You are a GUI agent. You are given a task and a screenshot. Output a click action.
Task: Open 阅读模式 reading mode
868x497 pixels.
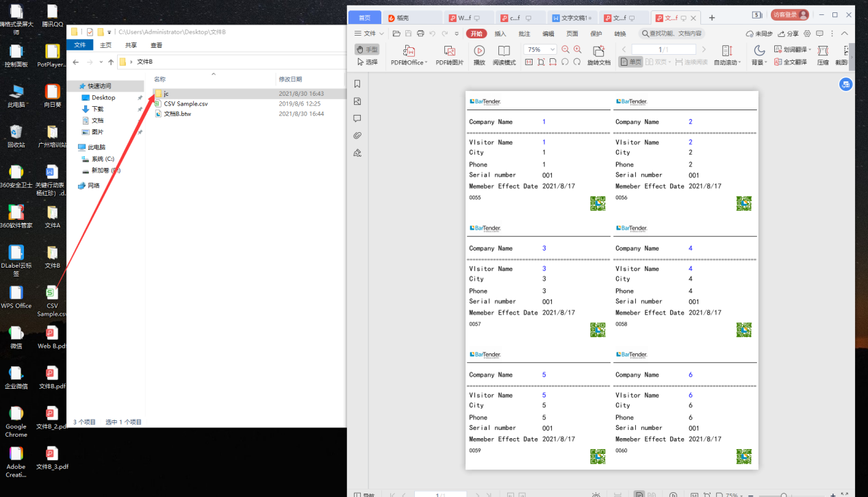point(504,51)
